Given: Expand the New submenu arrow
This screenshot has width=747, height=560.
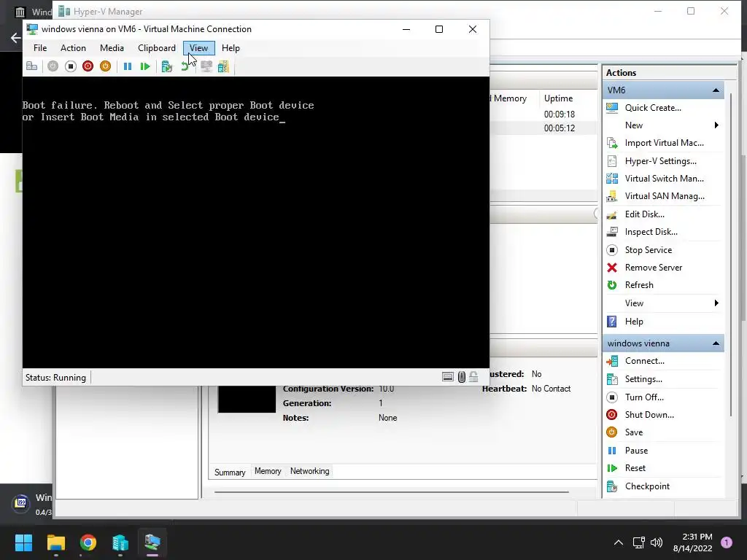Looking at the screenshot, I should [x=716, y=125].
